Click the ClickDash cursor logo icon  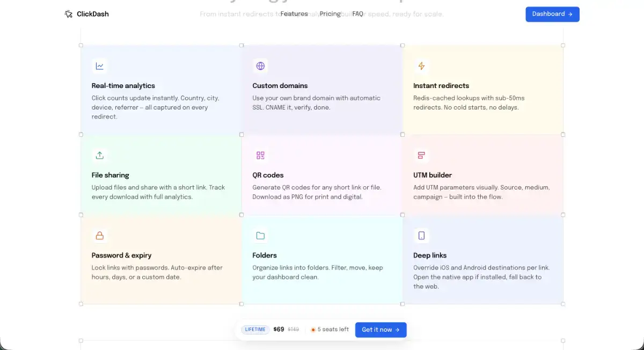pyautogui.click(x=68, y=14)
